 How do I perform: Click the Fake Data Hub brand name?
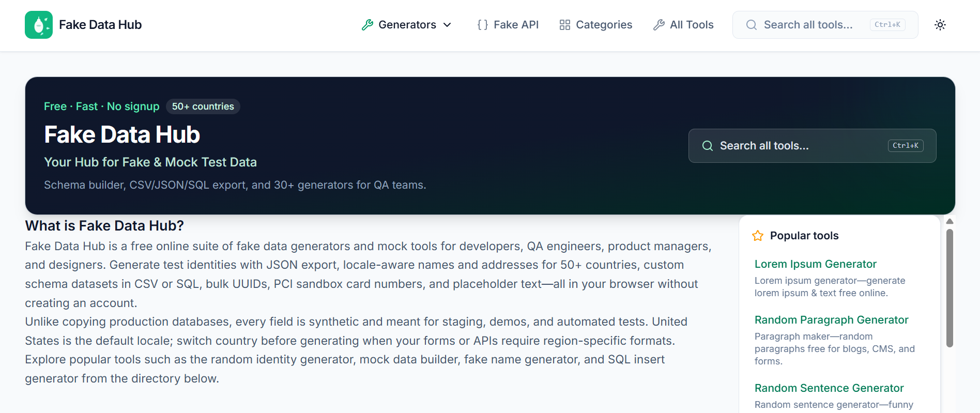coord(100,25)
